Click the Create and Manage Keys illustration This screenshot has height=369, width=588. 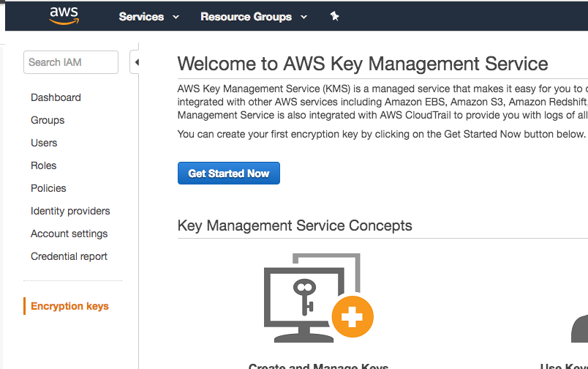318,297
